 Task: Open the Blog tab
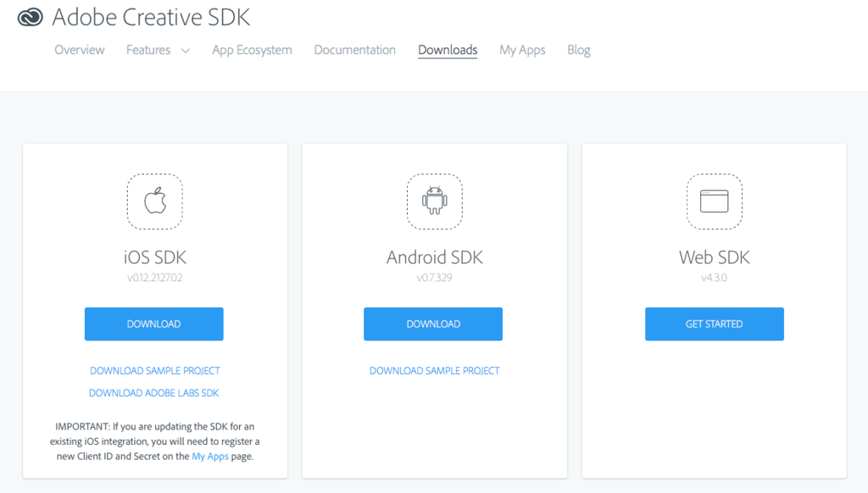click(578, 50)
